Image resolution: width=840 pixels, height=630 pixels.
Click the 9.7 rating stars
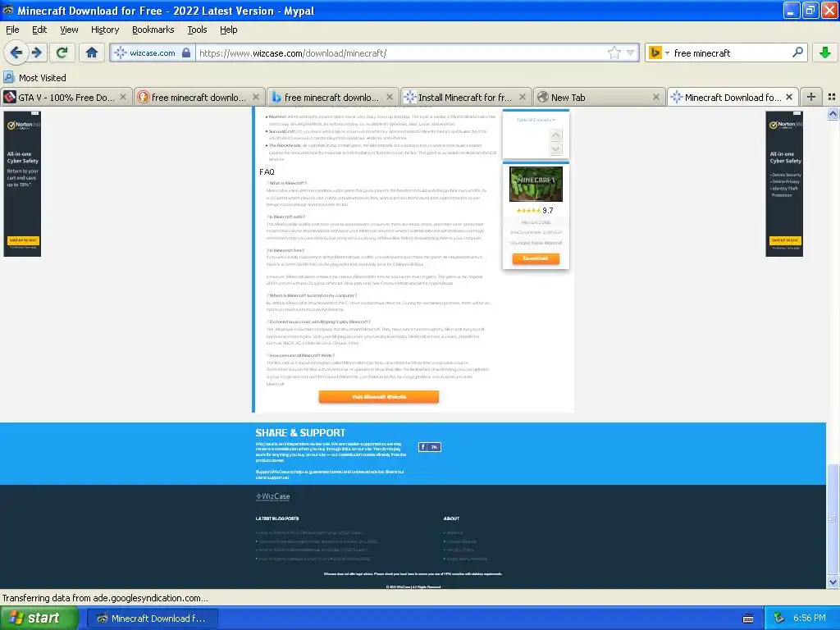coord(528,211)
